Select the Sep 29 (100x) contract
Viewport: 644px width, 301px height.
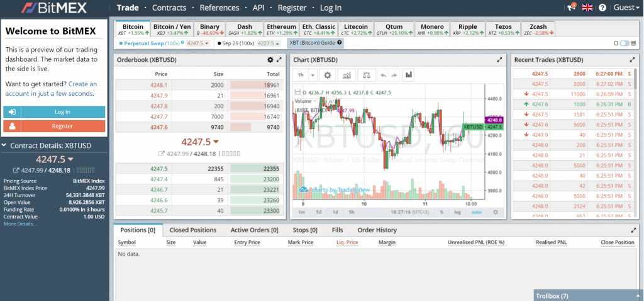point(249,43)
